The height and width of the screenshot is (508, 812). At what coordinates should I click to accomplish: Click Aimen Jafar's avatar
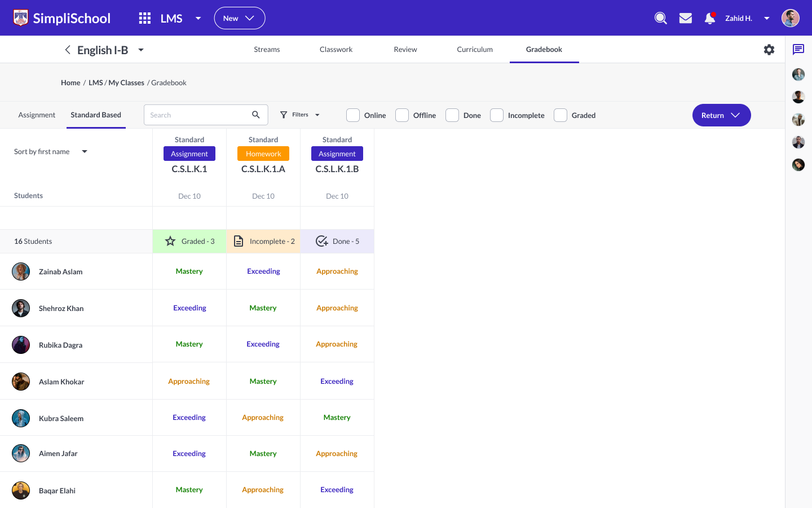point(21,453)
